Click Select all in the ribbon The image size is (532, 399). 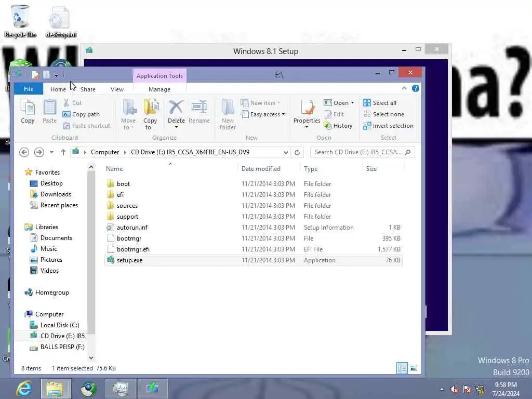[x=380, y=103]
